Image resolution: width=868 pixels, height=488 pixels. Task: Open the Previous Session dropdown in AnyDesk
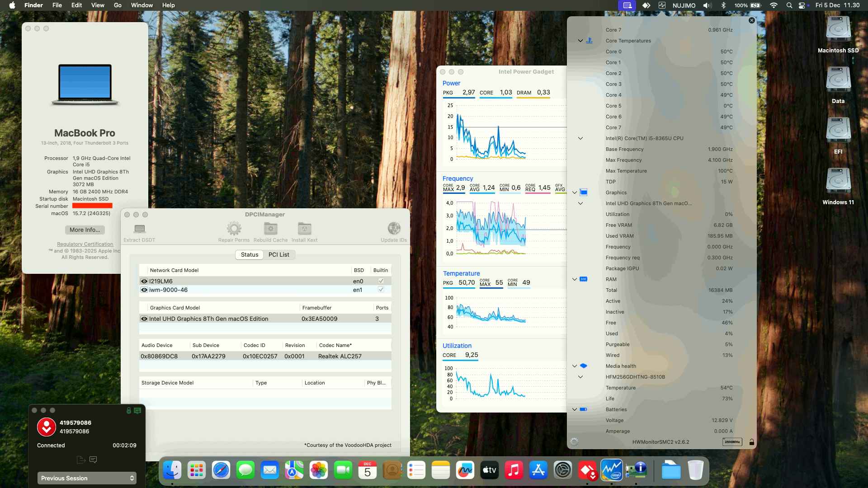(x=87, y=478)
